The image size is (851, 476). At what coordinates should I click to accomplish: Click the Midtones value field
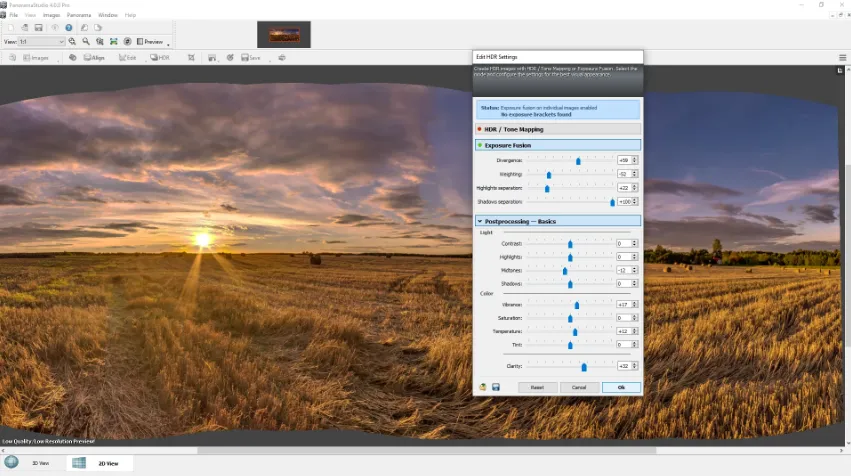point(624,270)
